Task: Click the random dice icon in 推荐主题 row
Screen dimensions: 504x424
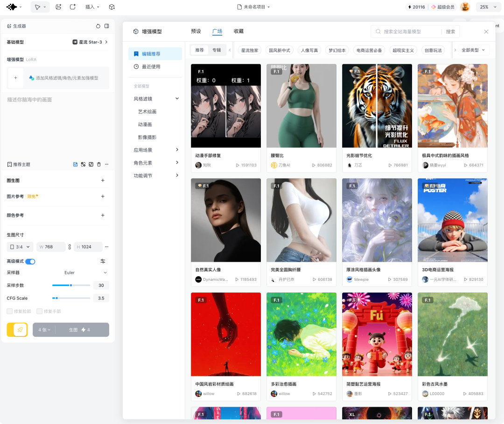Action: 83,165
